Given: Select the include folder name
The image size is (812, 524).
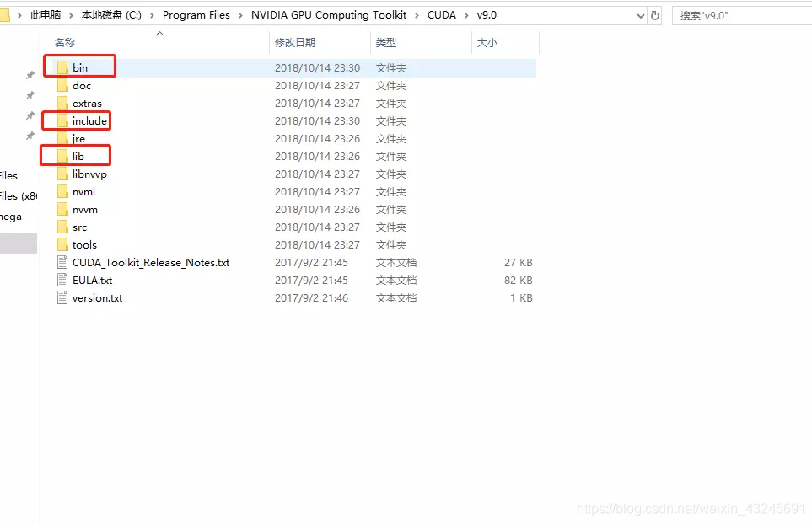Looking at the screenshot, I should click(x=89, y=120).
